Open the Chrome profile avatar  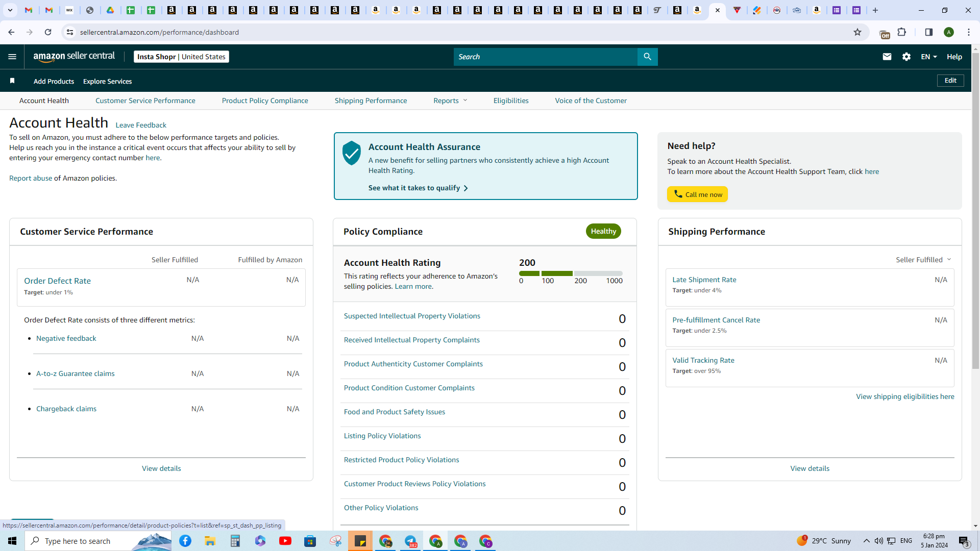point(949,32)
